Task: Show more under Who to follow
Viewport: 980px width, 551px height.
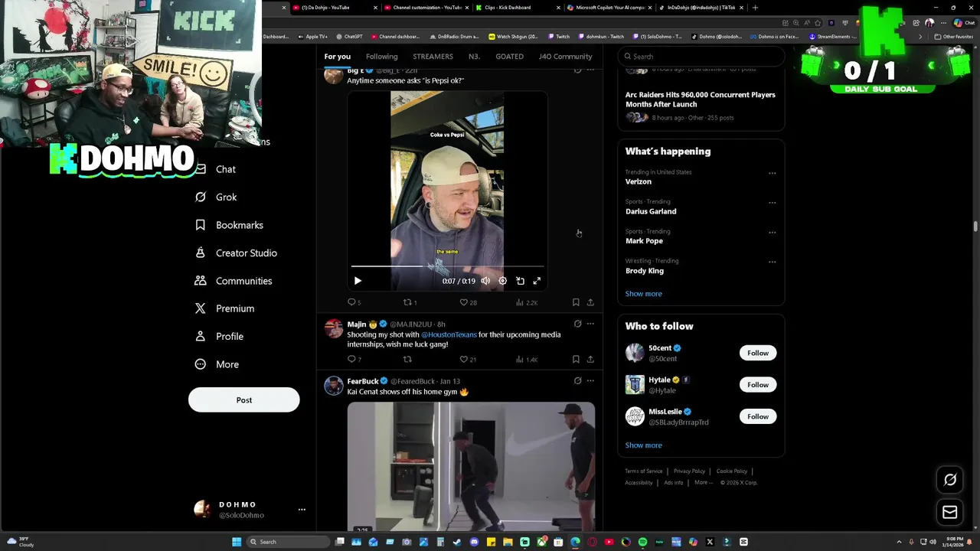Action: coord(643,445)
